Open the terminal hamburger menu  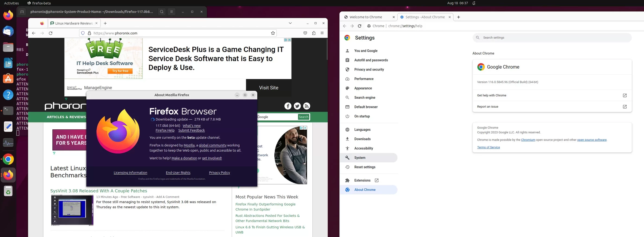pyautogui.click(x=172, y=12)
